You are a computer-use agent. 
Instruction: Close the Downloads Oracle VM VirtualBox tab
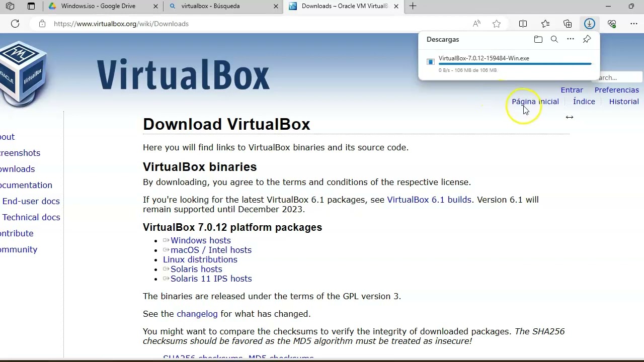pyautogui.click(x=396, y=7)
